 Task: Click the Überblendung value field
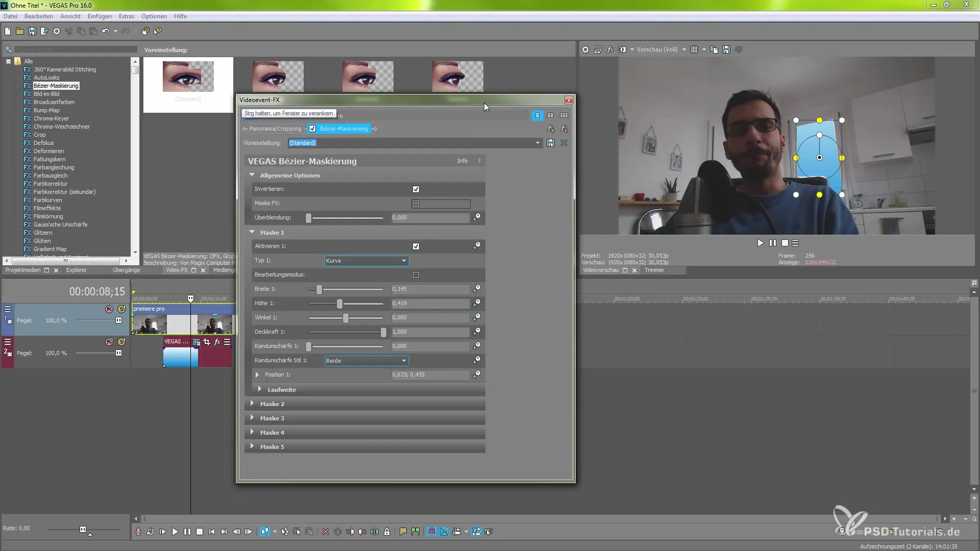point(430,218)
